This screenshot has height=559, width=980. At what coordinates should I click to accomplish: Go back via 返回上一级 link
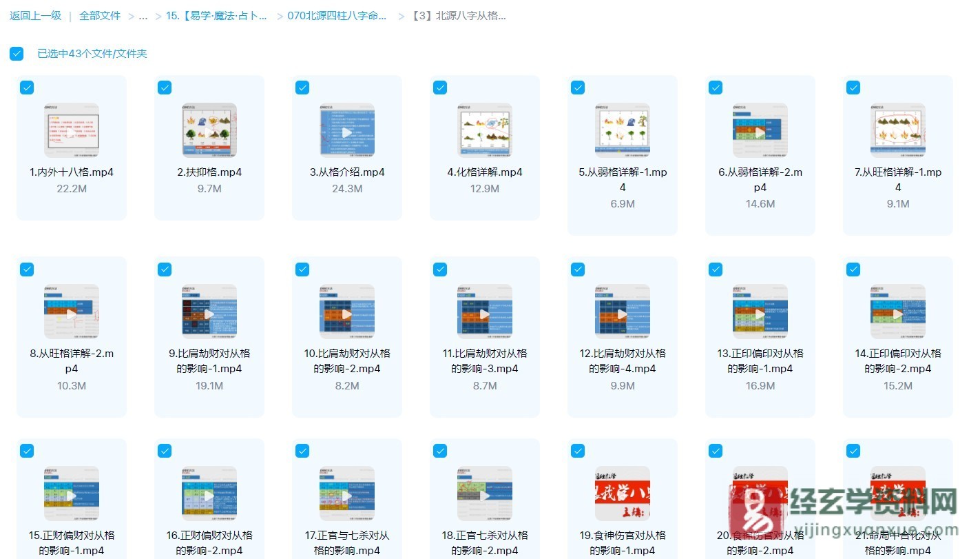pyautogui.click(x=35, y=15)
